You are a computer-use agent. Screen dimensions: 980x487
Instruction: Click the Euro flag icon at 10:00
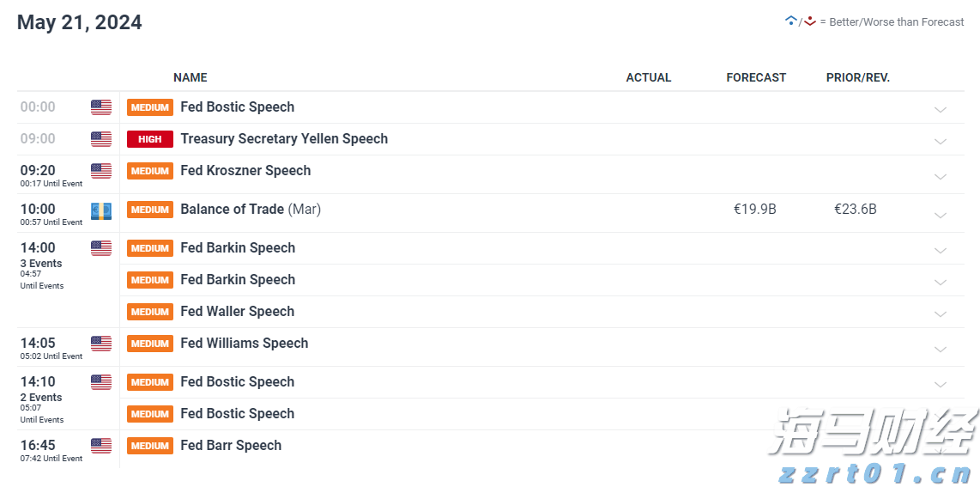coord(101,211)
